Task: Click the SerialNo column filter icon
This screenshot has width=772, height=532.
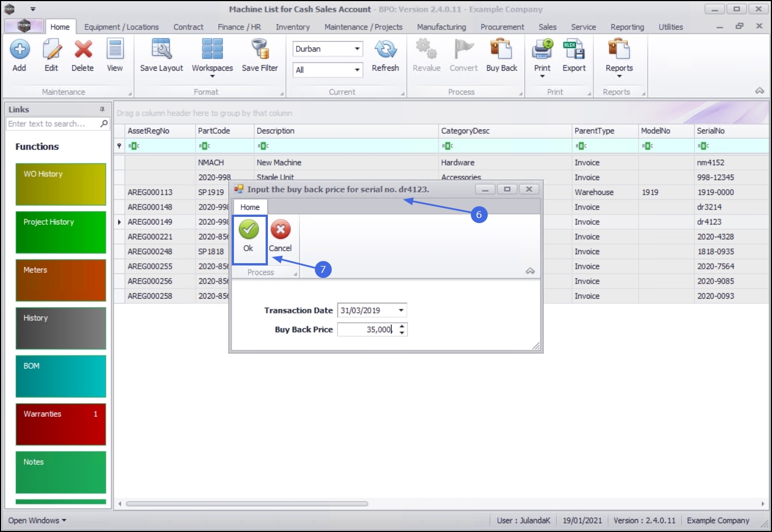Action: coord(703,146)
